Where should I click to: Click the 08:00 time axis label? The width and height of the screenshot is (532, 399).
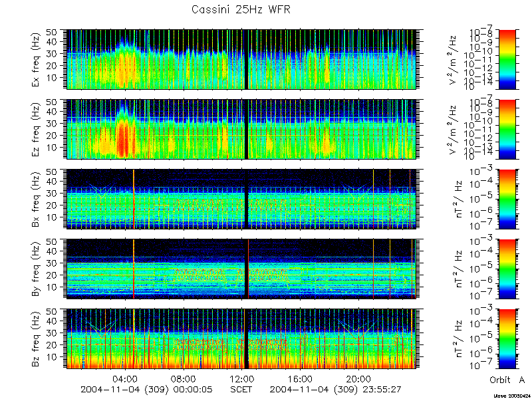coord(184,378)
